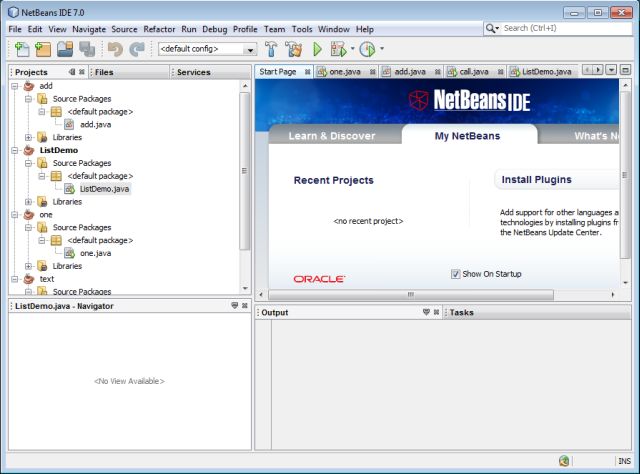Maximize the editor window icon

click(x=625, y=70)
